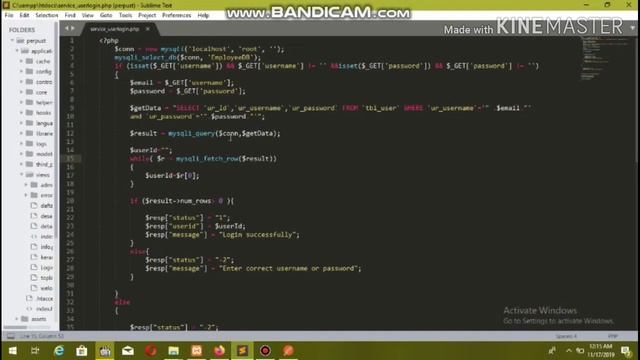640x360 pixels.
Task: Expand the controllers folder arrow
Action: 21,82
